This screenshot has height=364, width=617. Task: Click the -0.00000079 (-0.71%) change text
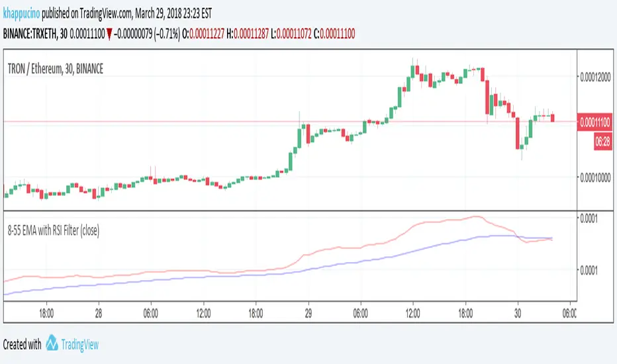[147, 34]
